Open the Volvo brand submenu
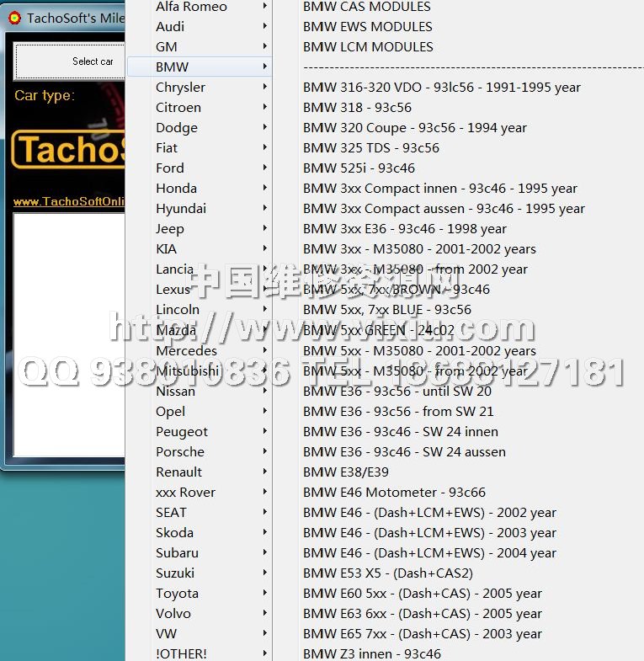This screenshot has width=644, height=661. (x=173, y=613)
